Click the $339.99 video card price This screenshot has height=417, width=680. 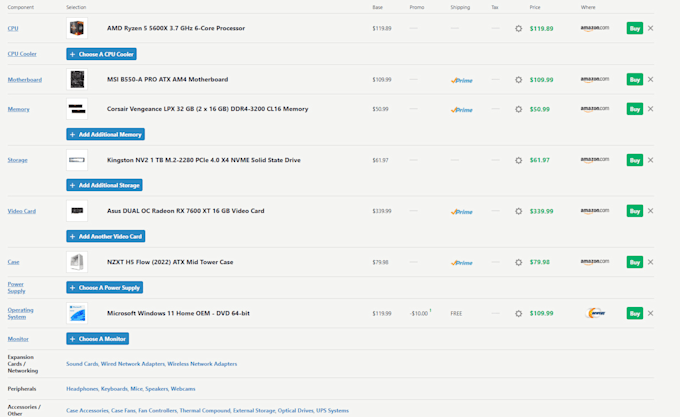[541, 212]
